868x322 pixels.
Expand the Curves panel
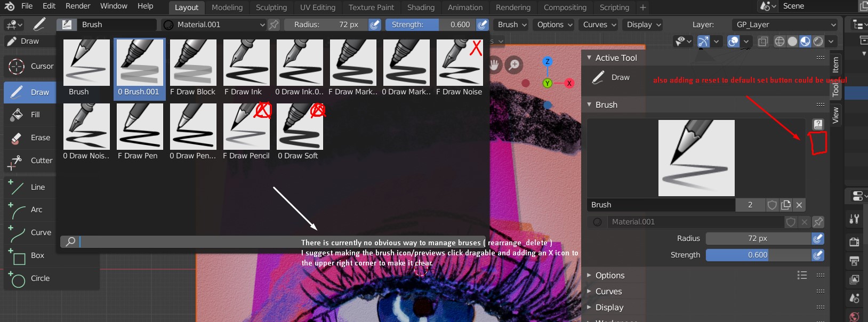(x=589, y=291)
